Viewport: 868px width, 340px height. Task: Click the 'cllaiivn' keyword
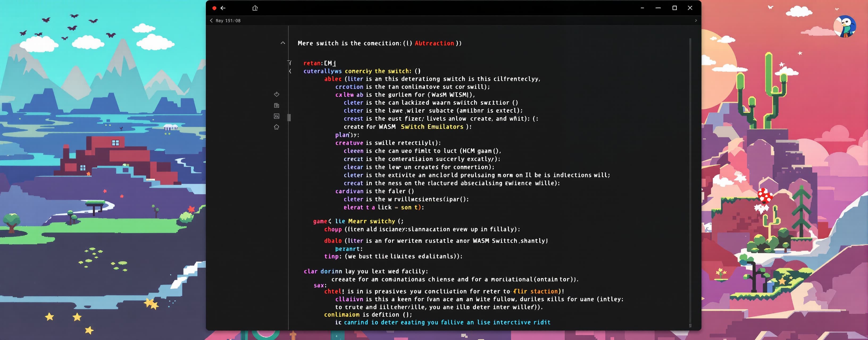point(349,299)
